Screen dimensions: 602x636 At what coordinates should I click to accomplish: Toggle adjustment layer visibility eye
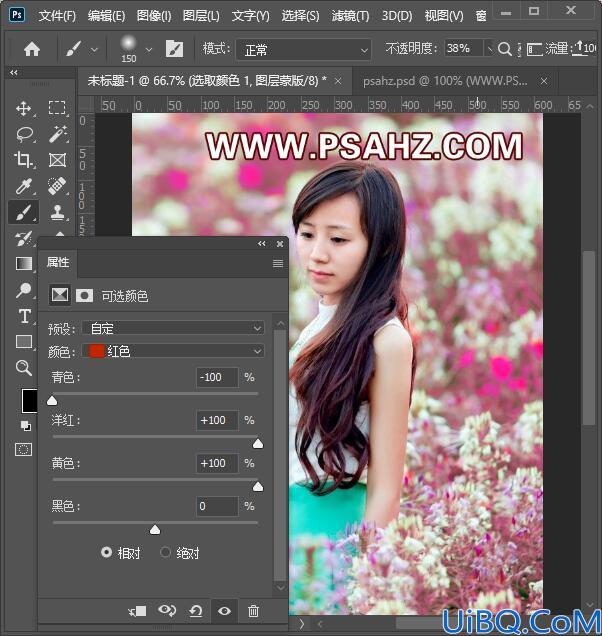pyautogui.click(x=224, y=610)
